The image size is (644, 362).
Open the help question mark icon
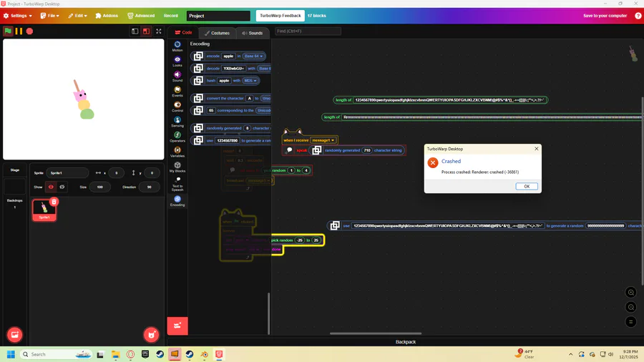pyautogui.click(x=638, y=16)
